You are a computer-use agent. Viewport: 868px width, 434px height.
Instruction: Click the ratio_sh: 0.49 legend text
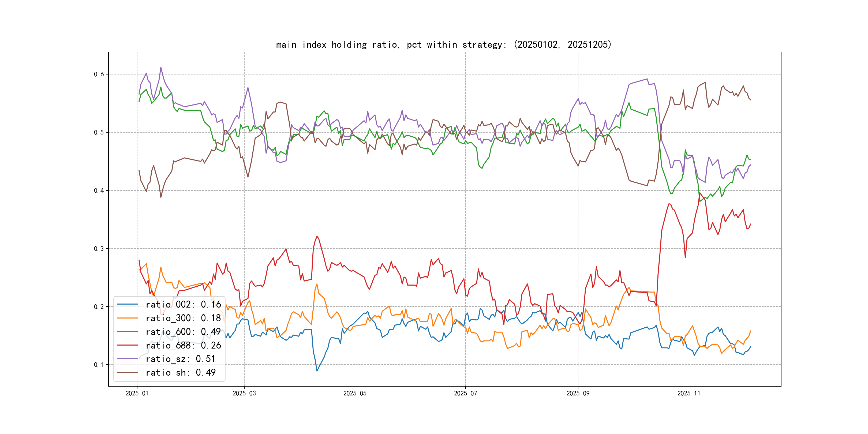click(x=180, y=373)
